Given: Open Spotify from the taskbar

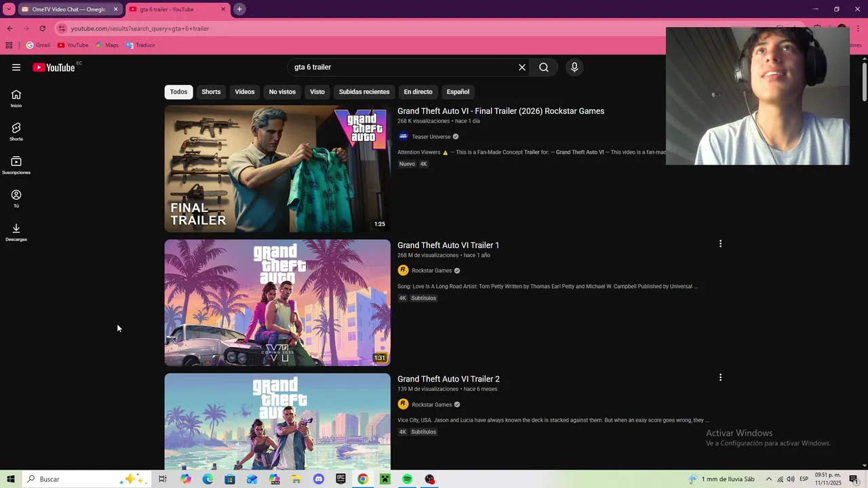Looking at the screenshot, I should tap(407, 479).
